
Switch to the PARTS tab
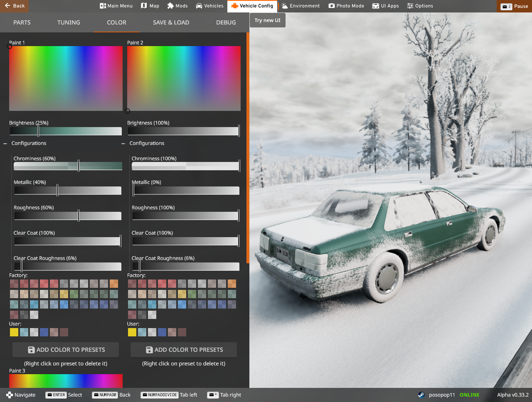(x=22, y=22)
